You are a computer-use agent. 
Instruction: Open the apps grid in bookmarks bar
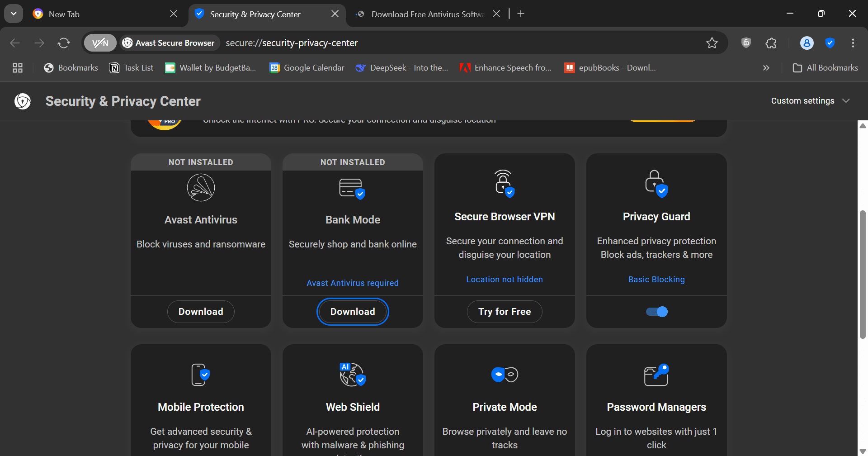click(18, 68)
